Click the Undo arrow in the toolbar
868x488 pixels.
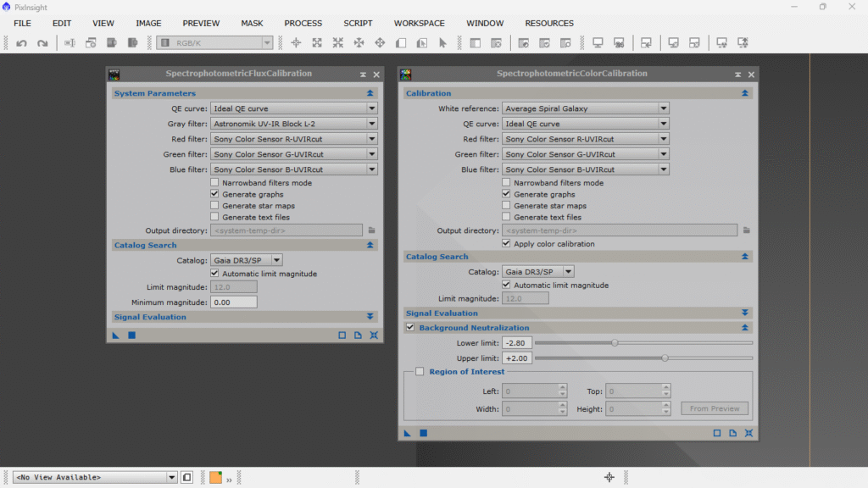pyautogui.click(x=21, y=43)
